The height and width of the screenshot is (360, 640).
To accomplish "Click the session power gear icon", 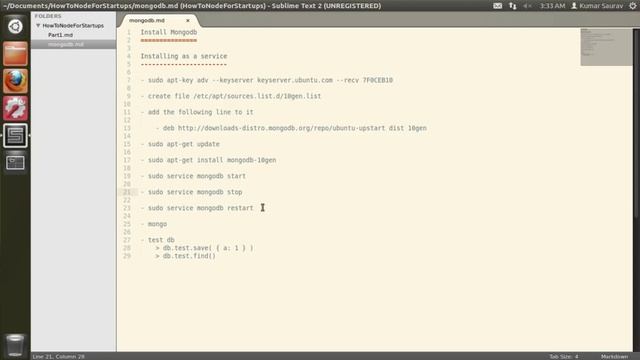I will click(x=633, y=6).
